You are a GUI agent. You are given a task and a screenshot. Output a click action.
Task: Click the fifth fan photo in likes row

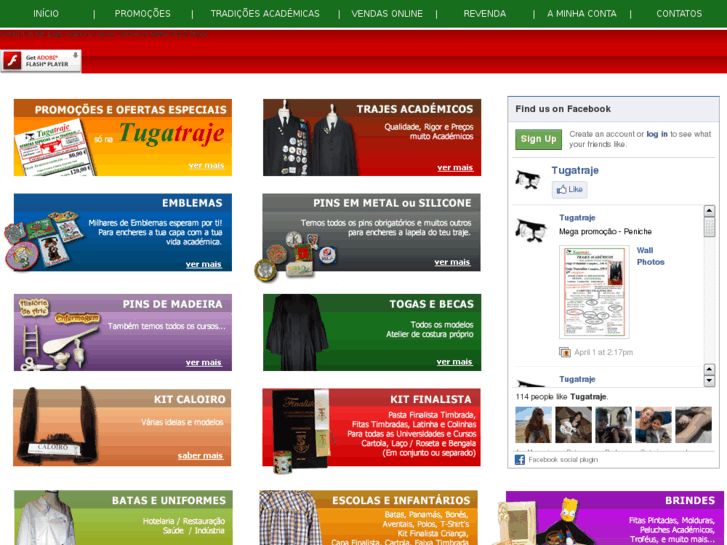click(693, 425)
